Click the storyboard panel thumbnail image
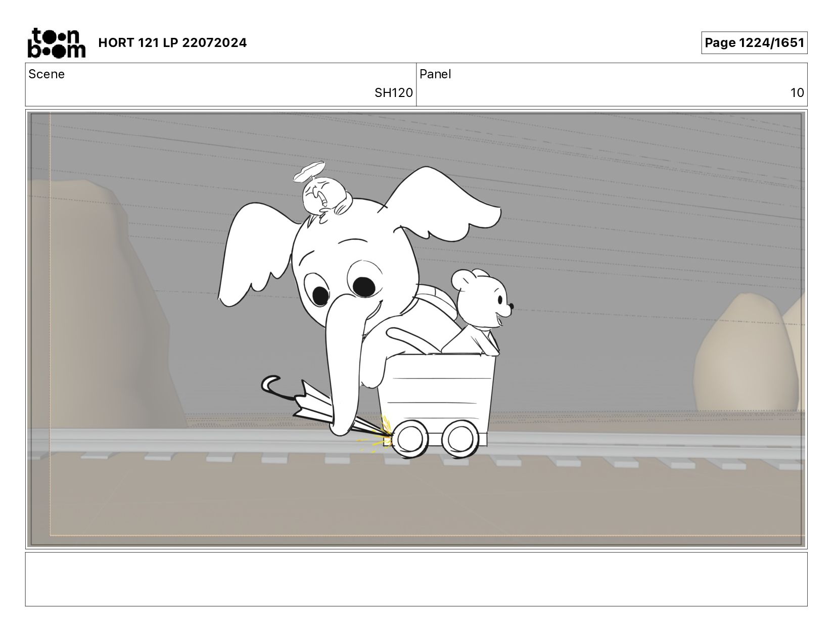 (416, 329)
